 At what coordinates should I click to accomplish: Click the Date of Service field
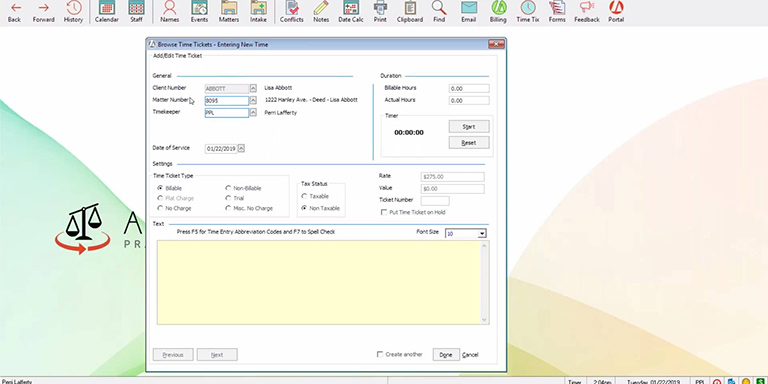[x=221, y=148]
